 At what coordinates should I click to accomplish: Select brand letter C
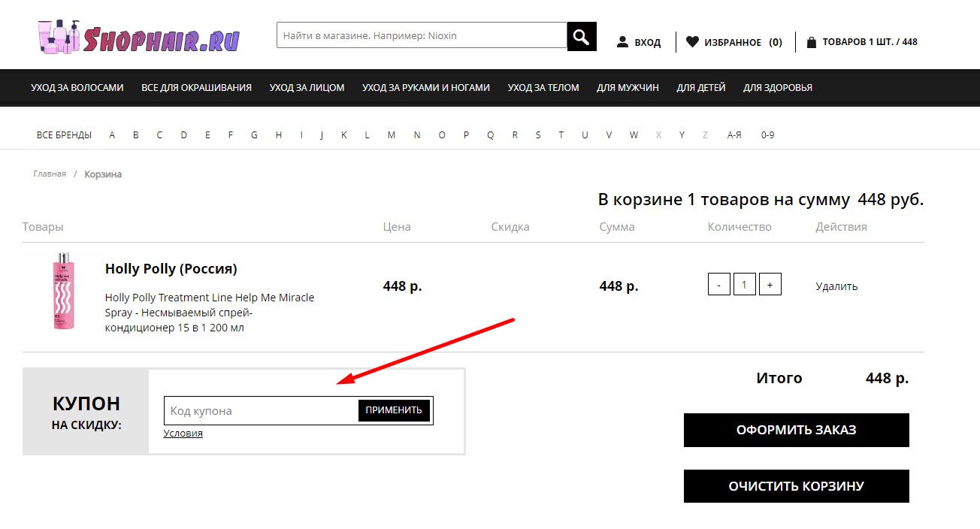point(159,135)
